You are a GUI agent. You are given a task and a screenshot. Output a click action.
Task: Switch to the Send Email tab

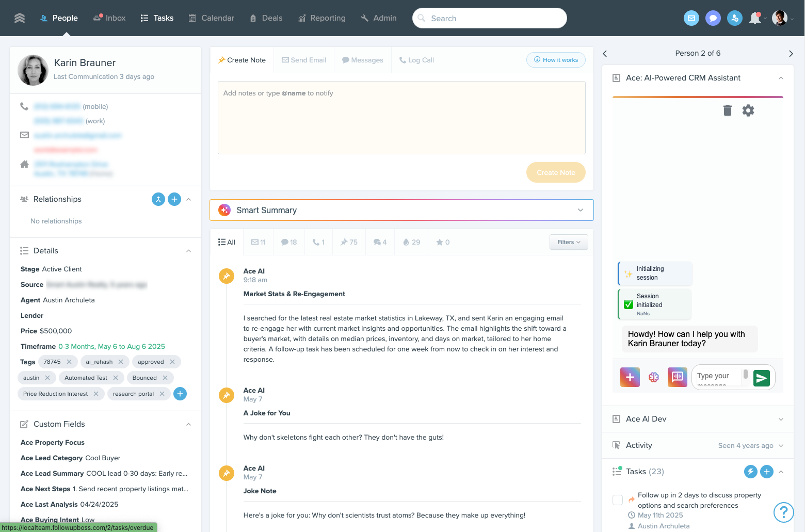304,60
